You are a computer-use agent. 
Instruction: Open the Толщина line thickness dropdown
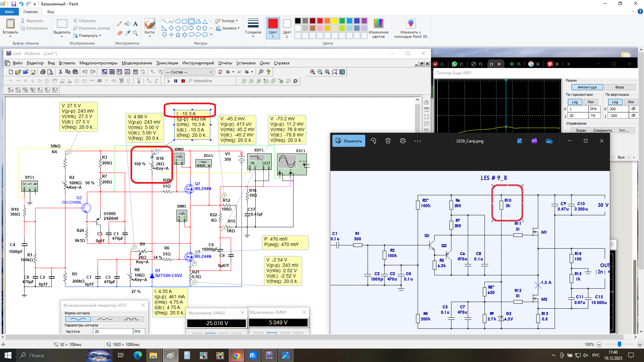point(253,27)
